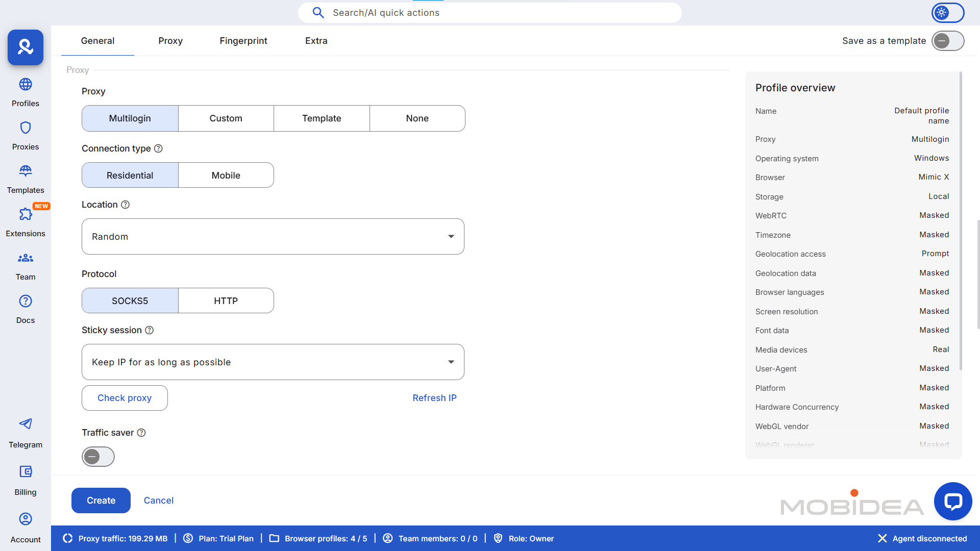Viewport: 980px width, 551px height.
Task: Select the Mobile connection type
Action: point(226,175)
